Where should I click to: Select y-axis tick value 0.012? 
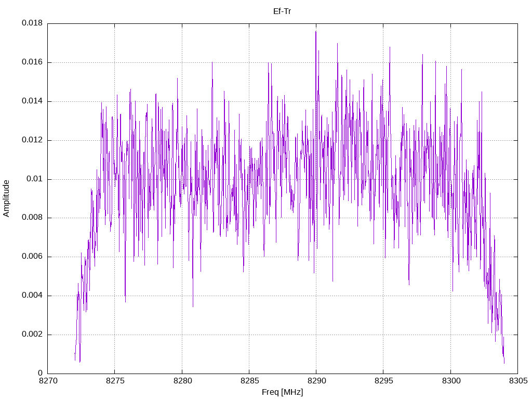tap(32, 140)
